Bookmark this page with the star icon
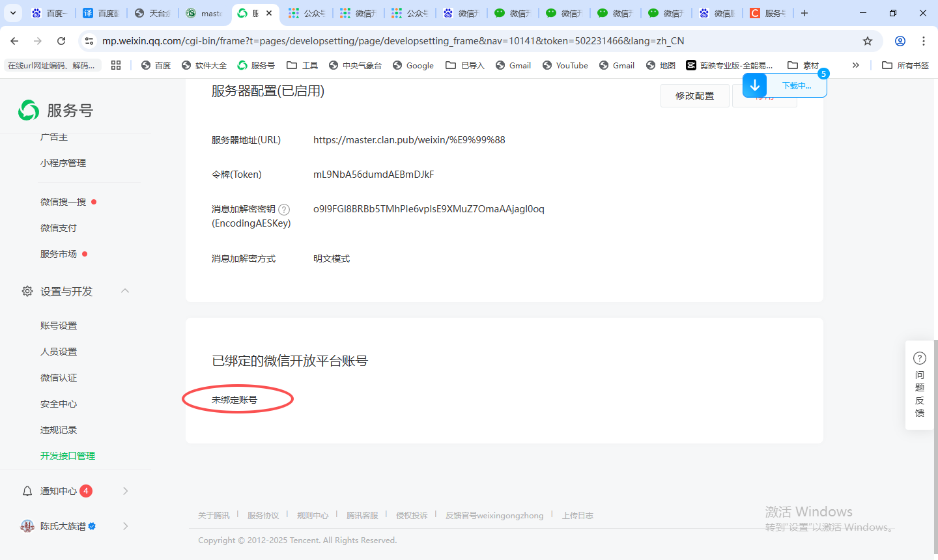 click(868, 40)
